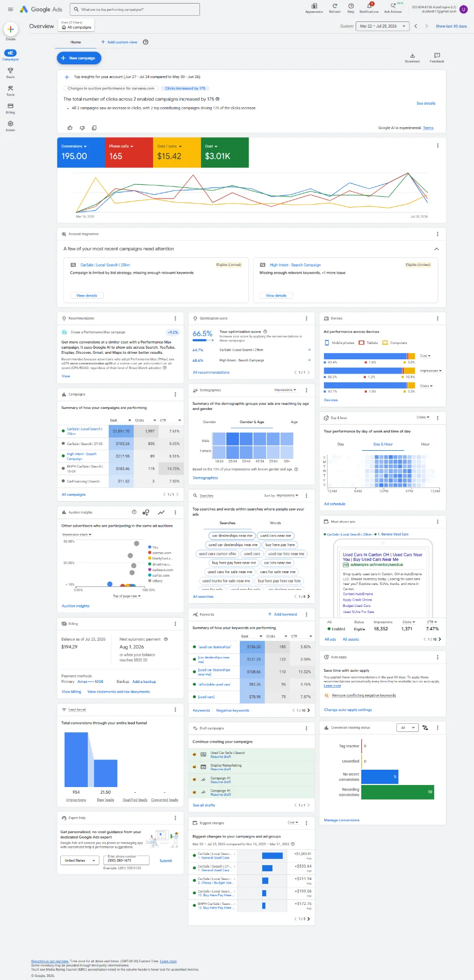474x980 pixels.
Task: Switch to Hour tab in Day & hour
Action: click(x=425, y=444)
